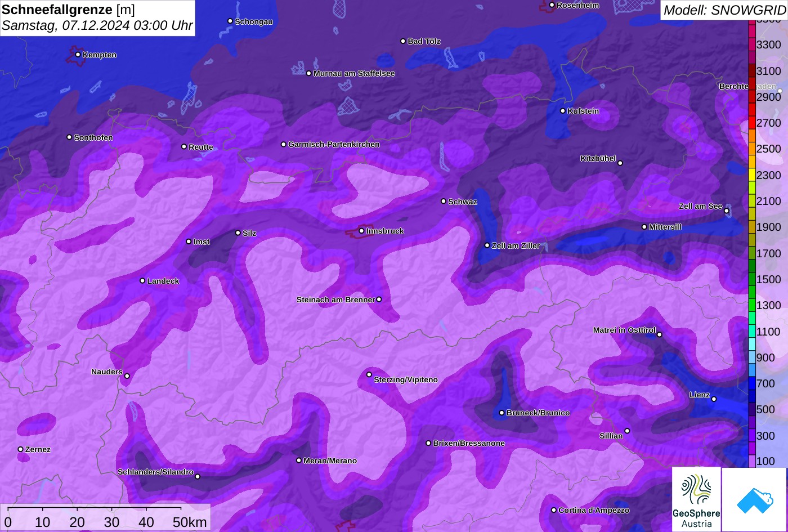Click the Bruneck/Brunico marker dot
Viewport: 788px width, 532px height.
click(502, 413)
